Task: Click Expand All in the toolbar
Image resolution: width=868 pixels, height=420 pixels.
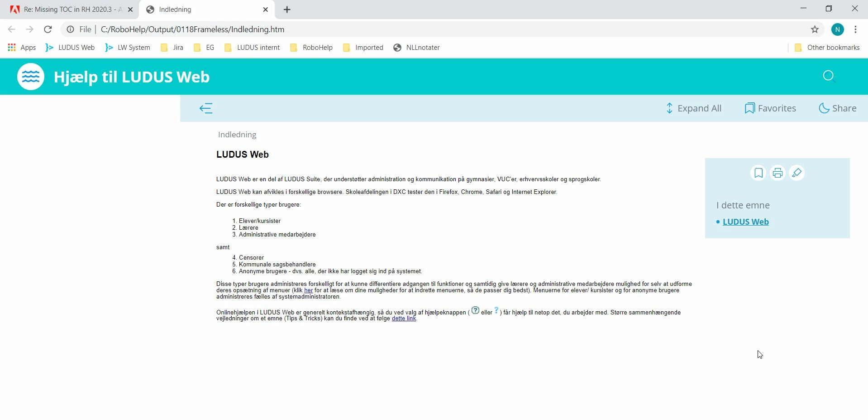Action: (x=693, y=108)
